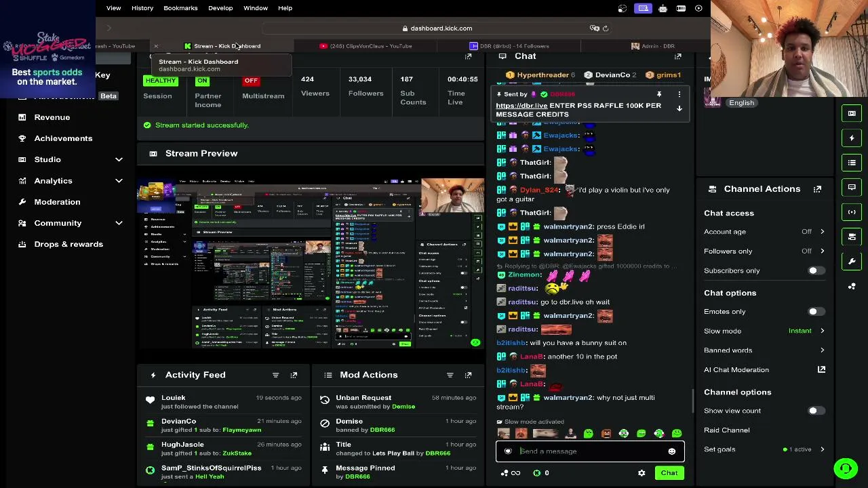Screen dimensions: 868x488
Task: Toggle Emotes only chat mode
Action: tap(816, 312)
